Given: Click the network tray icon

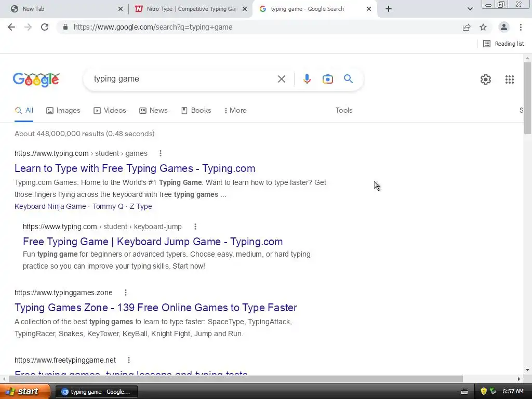Looking at the screenshot, I should pyautogui.click(x=493, y=392).
